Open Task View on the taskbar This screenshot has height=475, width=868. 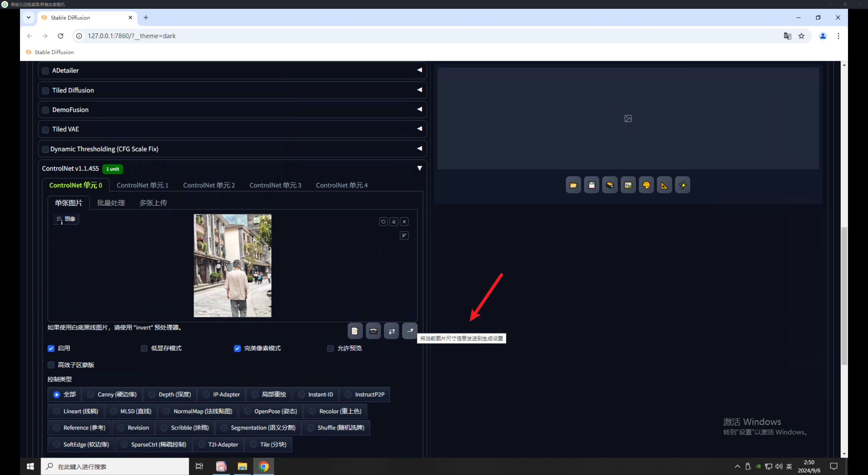click(x=199, y=467)
